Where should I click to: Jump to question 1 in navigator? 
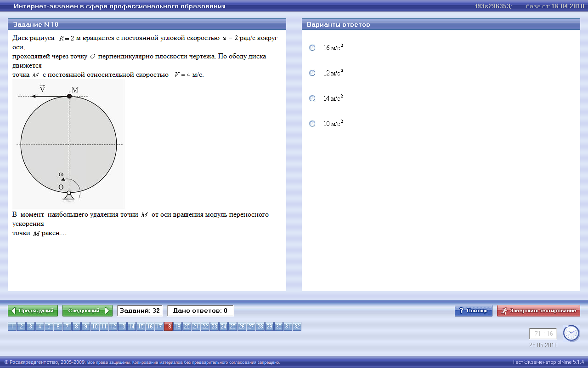point(12,327)
